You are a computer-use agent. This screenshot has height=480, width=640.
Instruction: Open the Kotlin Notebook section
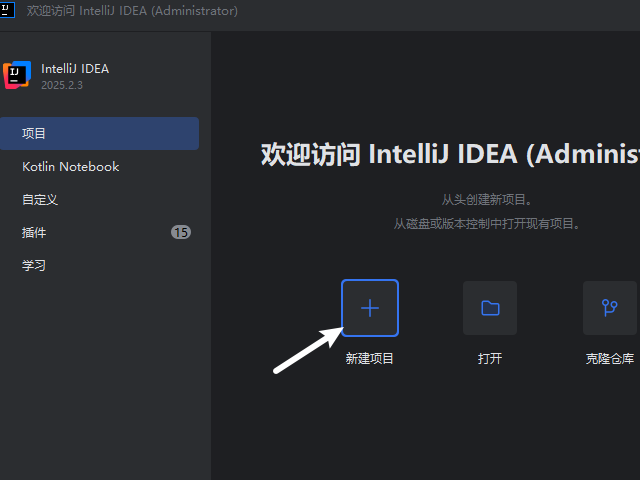pyautogui.click(x=70, y=166)
